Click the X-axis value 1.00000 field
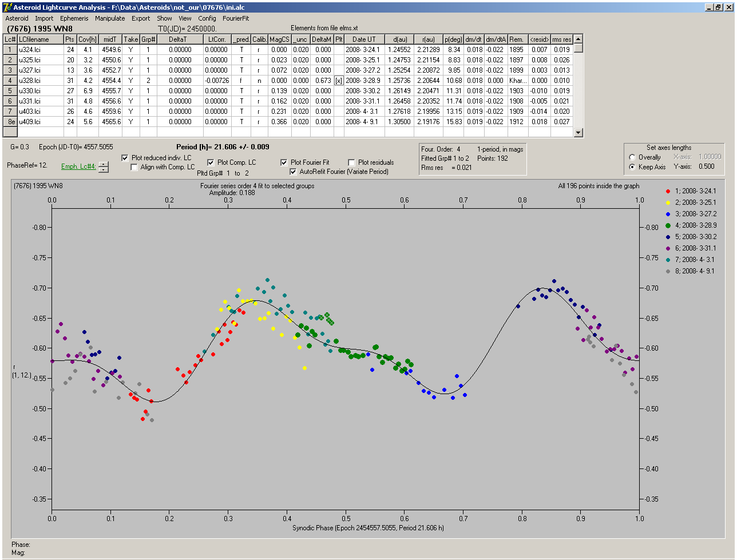The image size is (737, 560). (709, 157)
